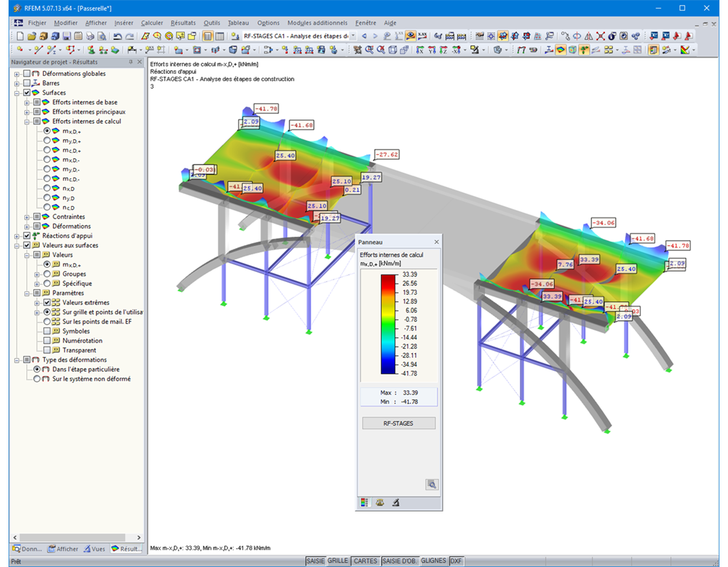Click the color scale bar in Panneau

tap(387, 324)
